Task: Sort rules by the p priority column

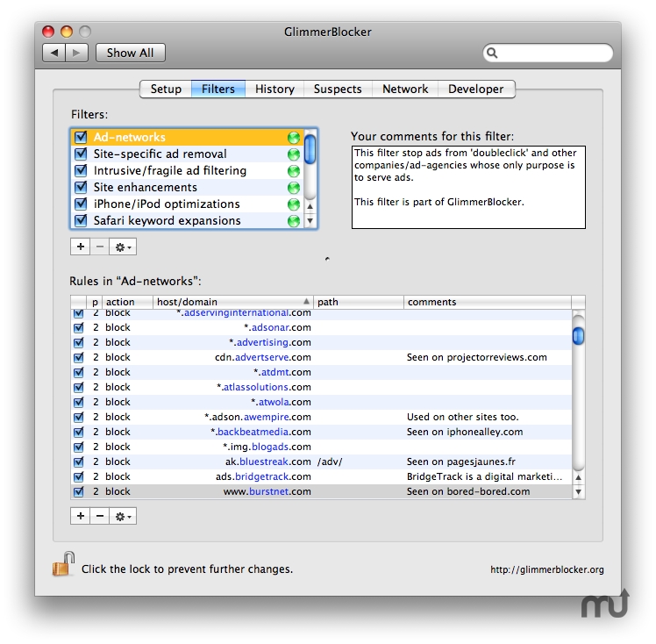Action: pos(95,302)
